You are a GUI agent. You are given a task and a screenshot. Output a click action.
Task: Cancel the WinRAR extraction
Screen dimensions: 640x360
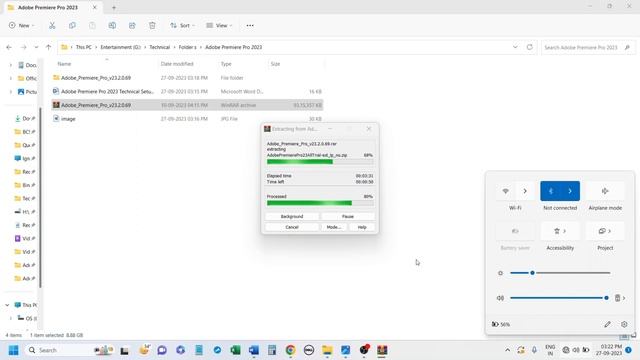coord(292,227)
